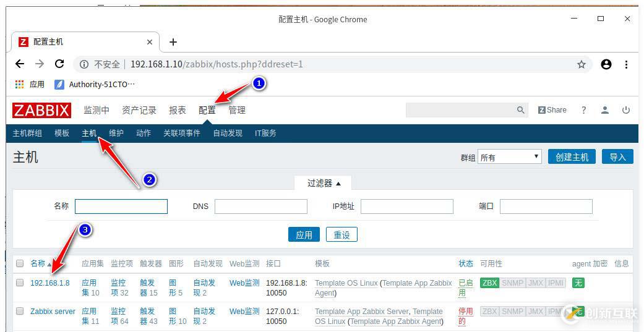Image resolution: width=644 pixels, height=332 pixels.
Task: Focus the 名称 filter field
Action: [121, 206]
